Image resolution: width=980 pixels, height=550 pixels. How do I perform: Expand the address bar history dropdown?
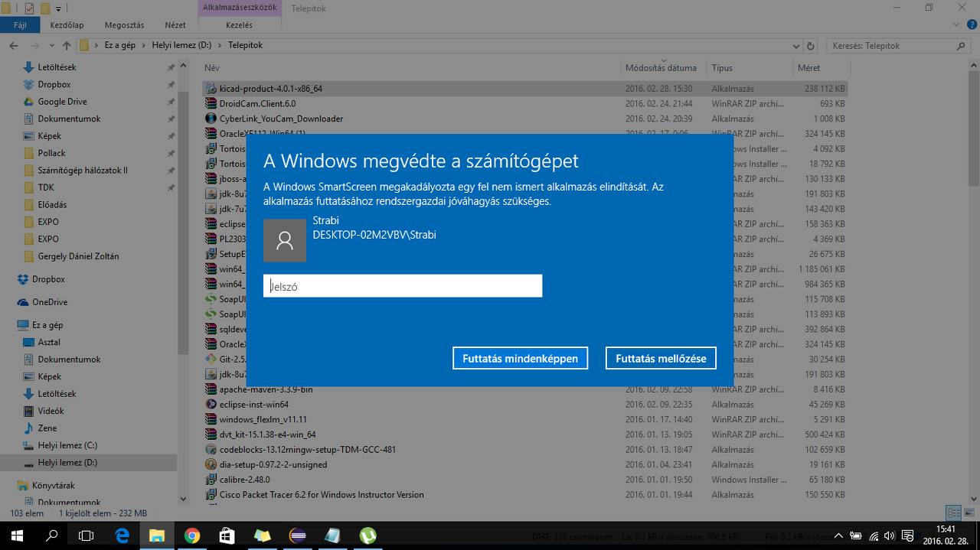(x=796, y=45)
